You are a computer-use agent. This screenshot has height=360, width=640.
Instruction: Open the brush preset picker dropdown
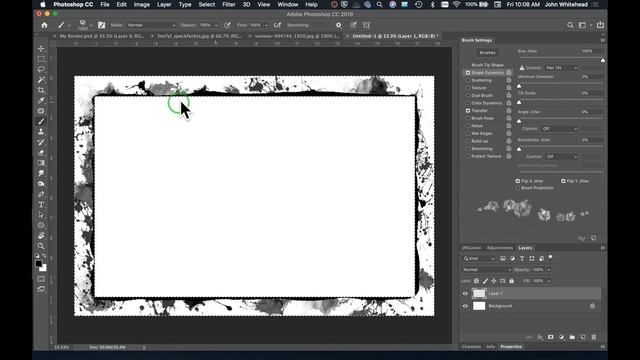coord(91,26)
